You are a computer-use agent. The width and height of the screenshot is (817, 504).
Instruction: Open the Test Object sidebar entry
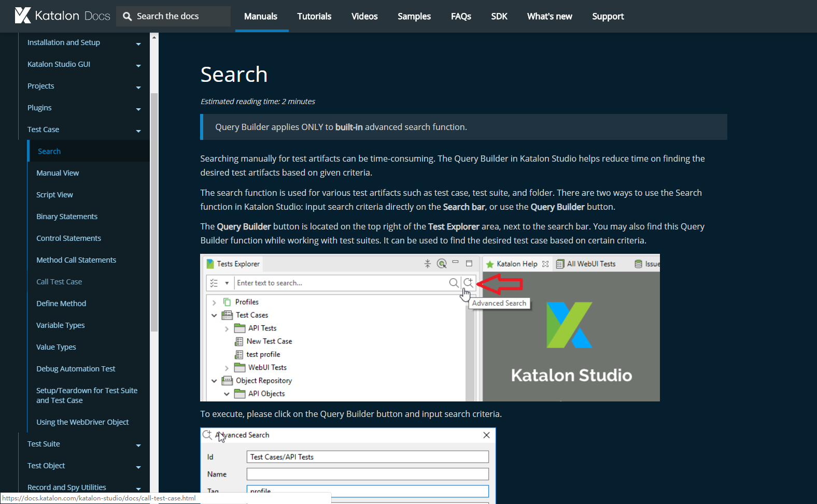(46, 466)
